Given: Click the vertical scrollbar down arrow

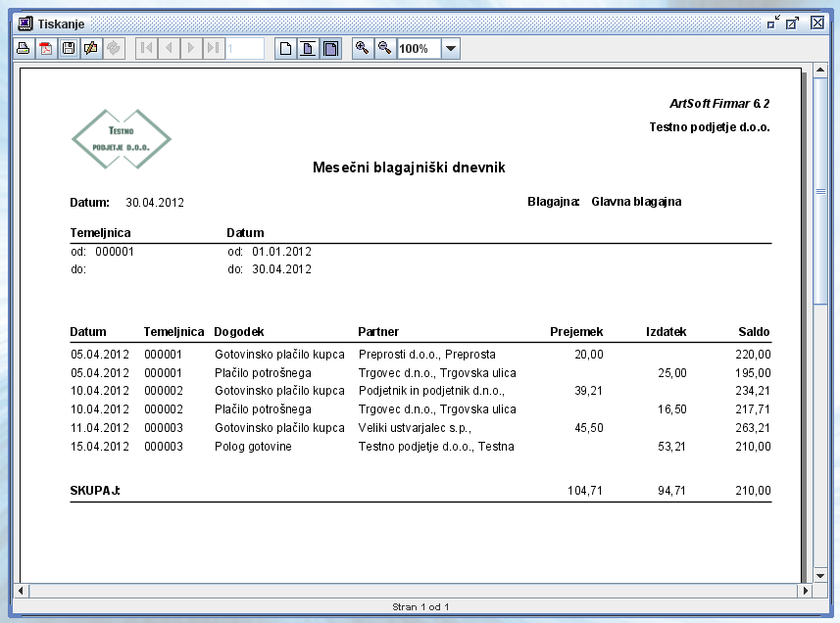Looking at the screenshot, I should point(821,575).
